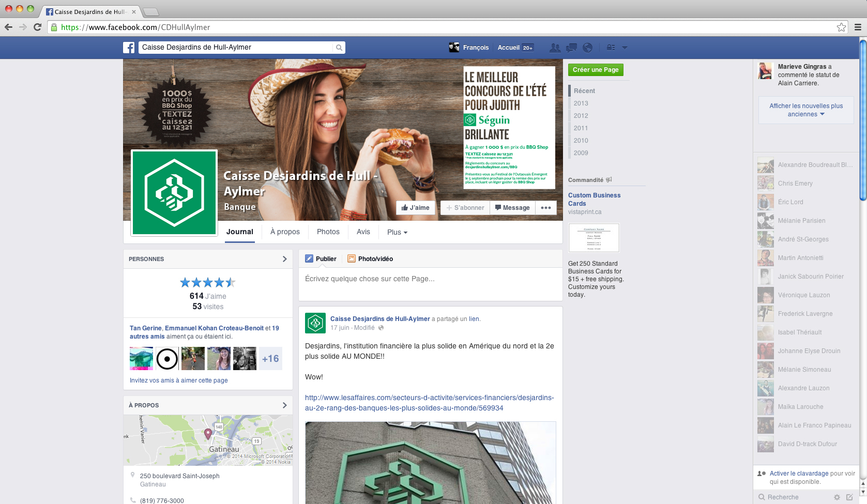
Task: Open chat with Éric Lord
Action: (805, 202)
